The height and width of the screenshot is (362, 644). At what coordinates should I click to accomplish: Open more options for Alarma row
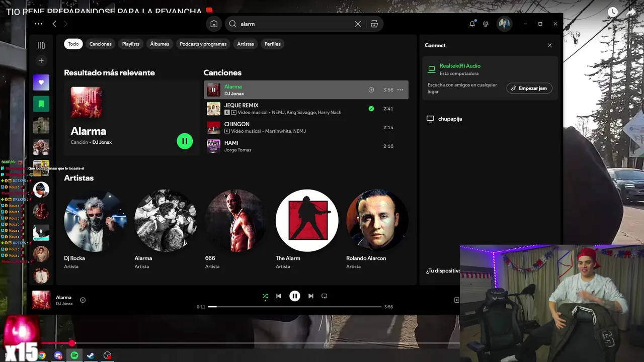click(400, 90)
